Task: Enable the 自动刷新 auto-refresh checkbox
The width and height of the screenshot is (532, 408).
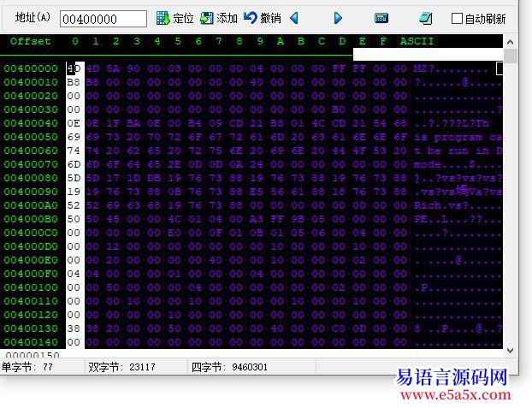Action: (x=458, y=19)
